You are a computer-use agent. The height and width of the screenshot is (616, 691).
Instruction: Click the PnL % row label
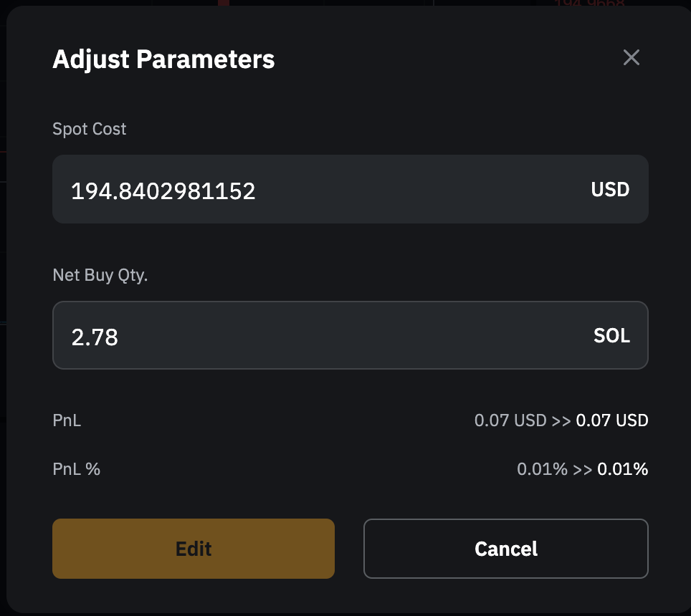(76, 469)
